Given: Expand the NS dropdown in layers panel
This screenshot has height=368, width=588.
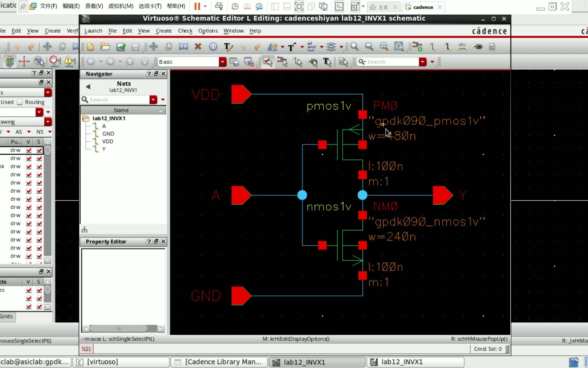Looking at the screenshot, I should [50, 132].
